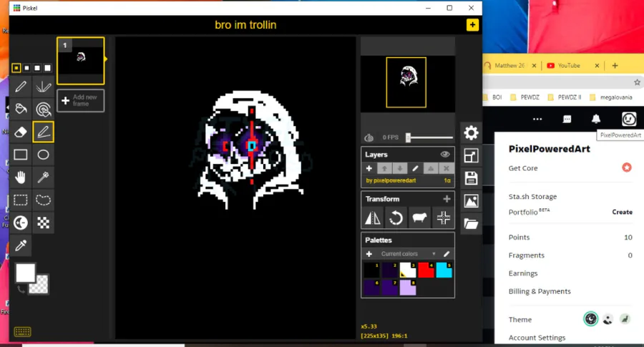The height and width of the screenshot is (347, 644).
Task: Select the Move hand tool
Action: coord(21,177)
